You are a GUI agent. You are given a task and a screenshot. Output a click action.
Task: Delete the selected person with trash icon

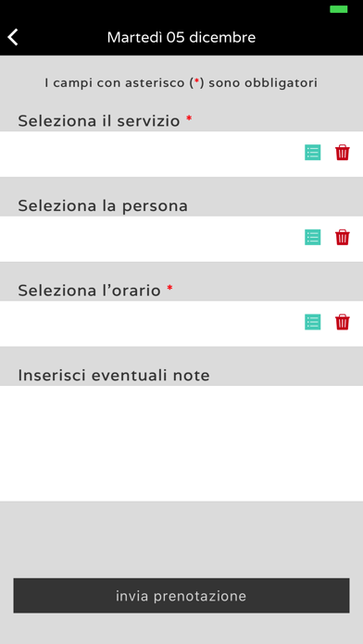(x=343, y=238)
